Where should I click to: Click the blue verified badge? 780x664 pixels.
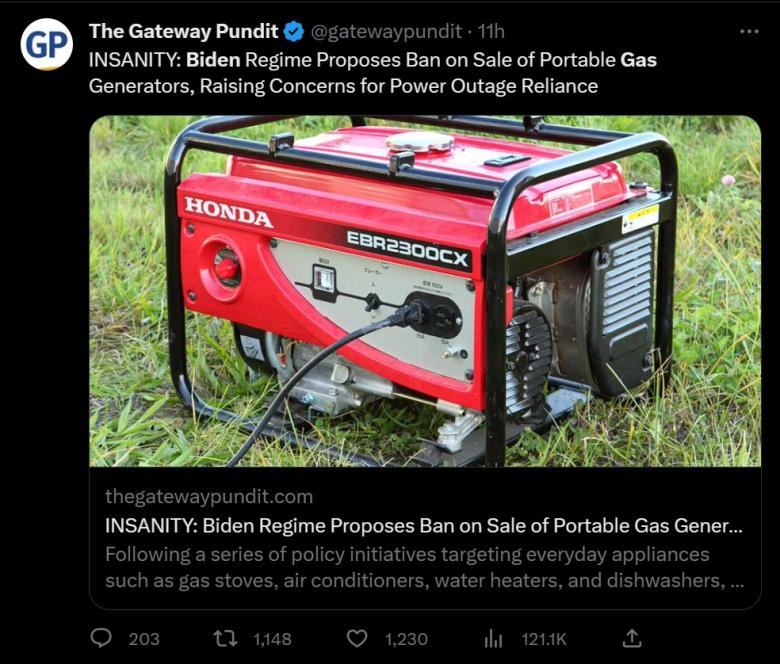click(293, 32)
